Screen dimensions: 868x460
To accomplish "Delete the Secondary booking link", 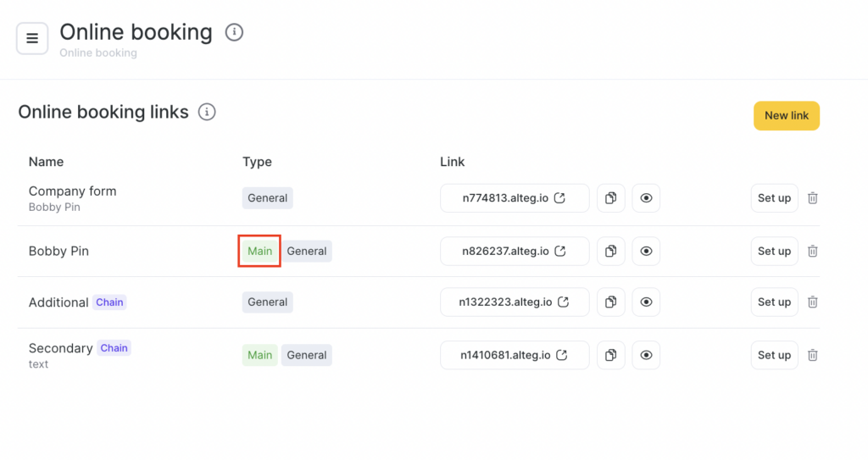I will pyautogui.click(x=812, y=355).
